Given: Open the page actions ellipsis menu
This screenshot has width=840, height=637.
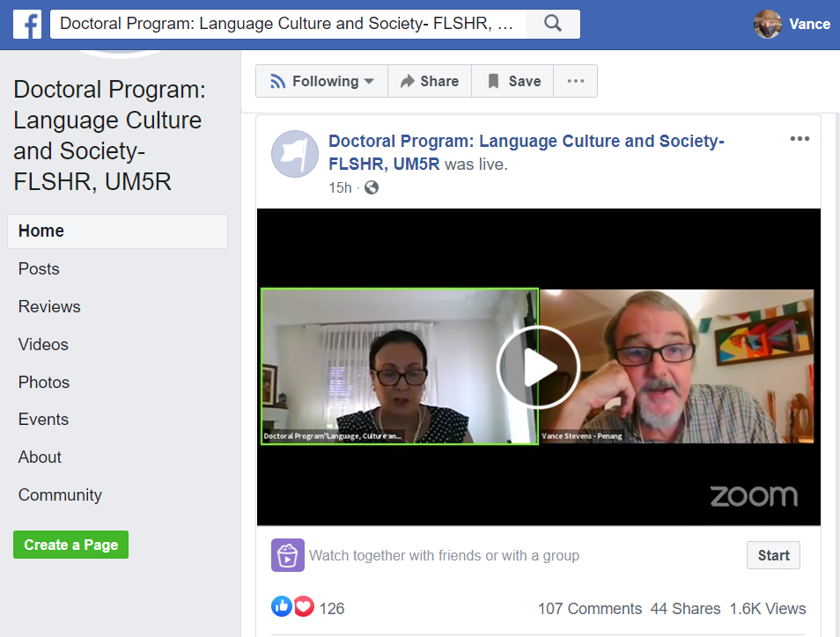Looking at the screenshot, I should (x=575, y=80).
